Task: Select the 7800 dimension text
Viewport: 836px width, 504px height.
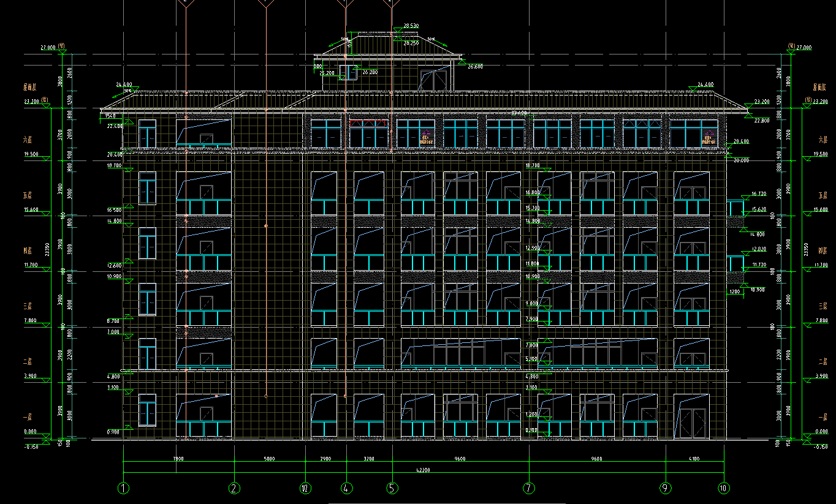Action: coord(178,458)
